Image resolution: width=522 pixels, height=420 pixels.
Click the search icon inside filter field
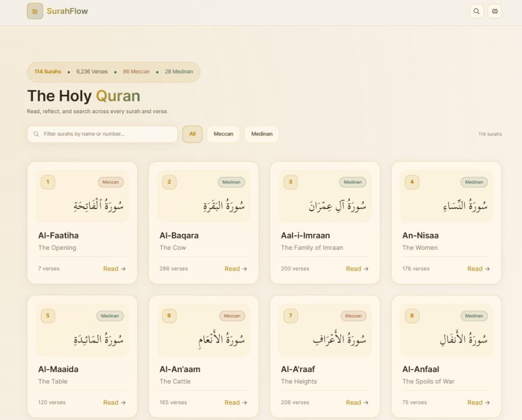36,134
